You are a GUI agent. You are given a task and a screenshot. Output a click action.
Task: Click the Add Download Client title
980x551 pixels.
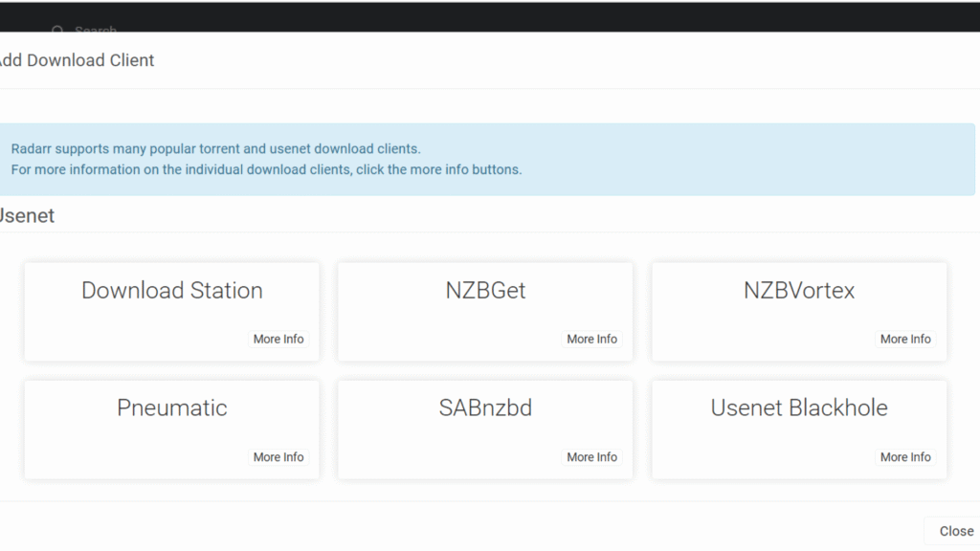click(x=77, y=60)
